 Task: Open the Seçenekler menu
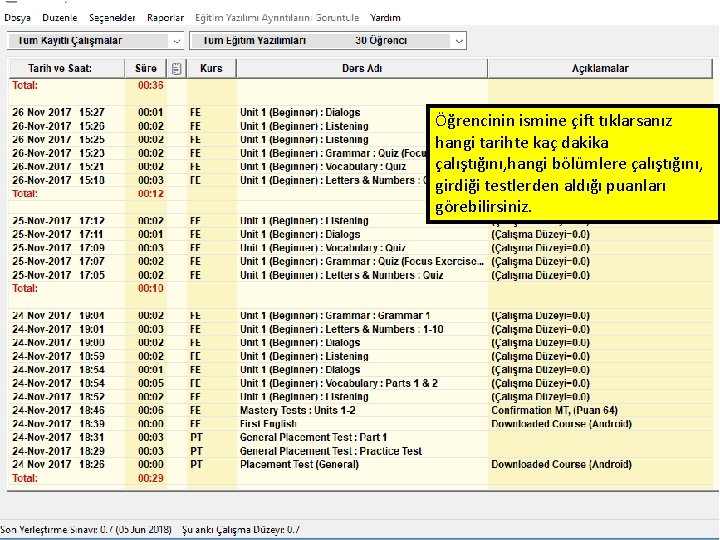[112, 18]
